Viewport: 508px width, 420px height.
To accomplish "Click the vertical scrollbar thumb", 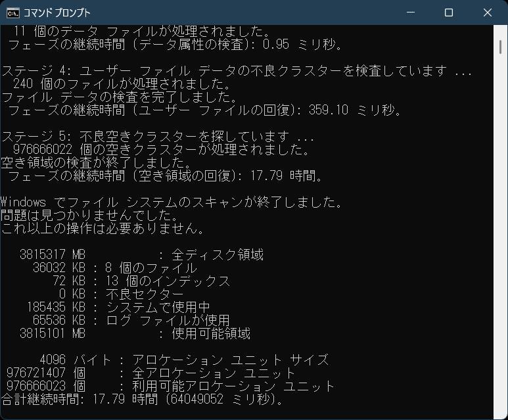I will pos(501,47).
